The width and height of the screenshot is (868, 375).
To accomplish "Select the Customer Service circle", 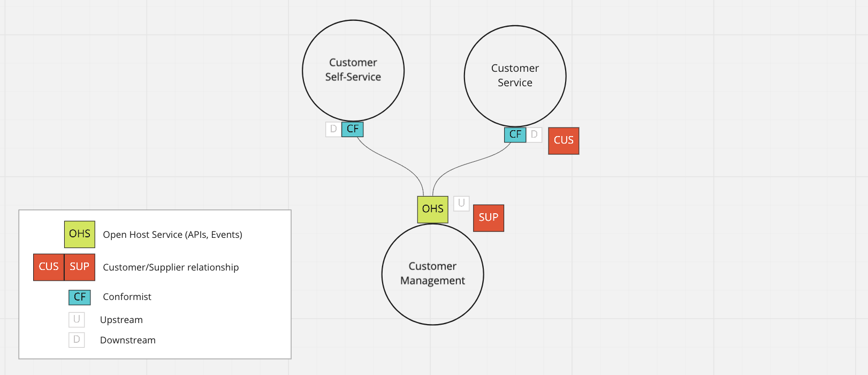I will (515, 76).
